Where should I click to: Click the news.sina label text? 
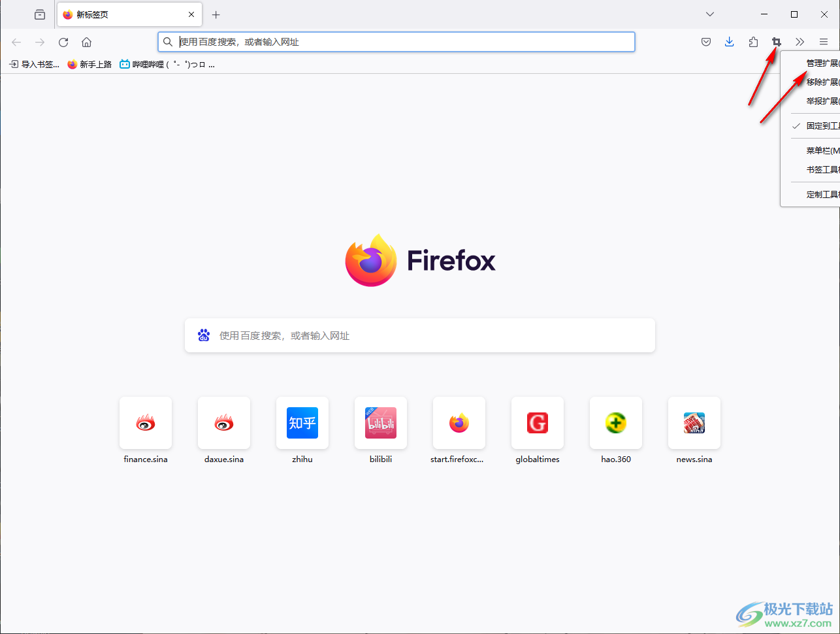click(694, 459)
